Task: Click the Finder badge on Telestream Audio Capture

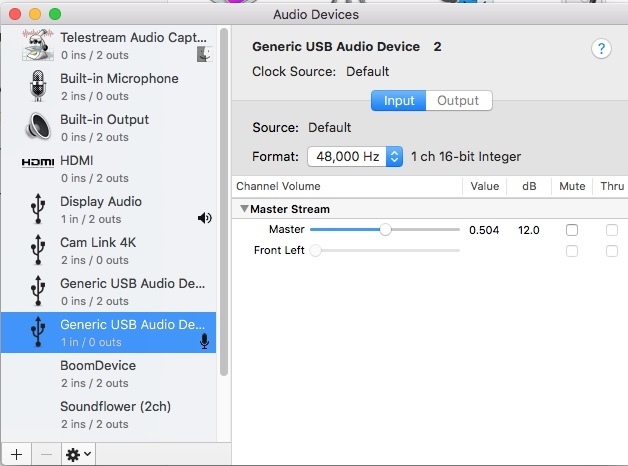Action: pyautogui.click(x=204, y=54)
